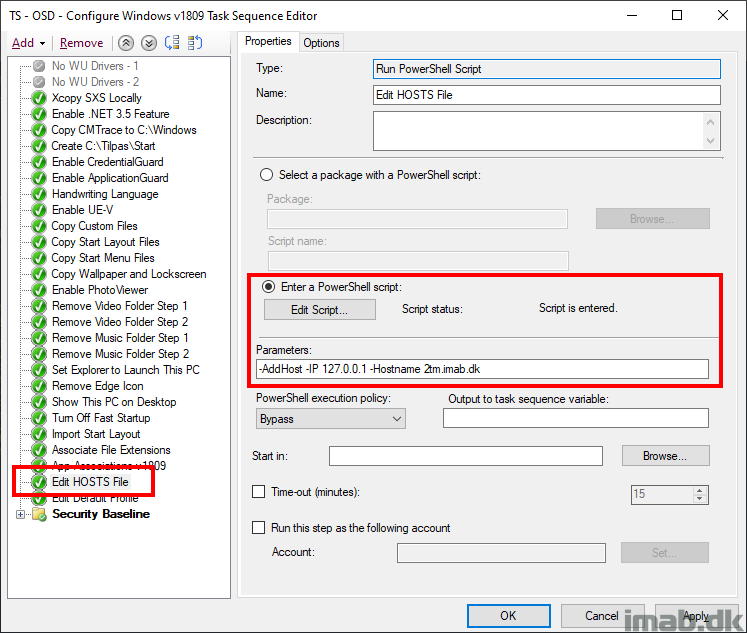The image size is (747, 633).
Task: Check Run this step as following account
Action: pos(259,528)
